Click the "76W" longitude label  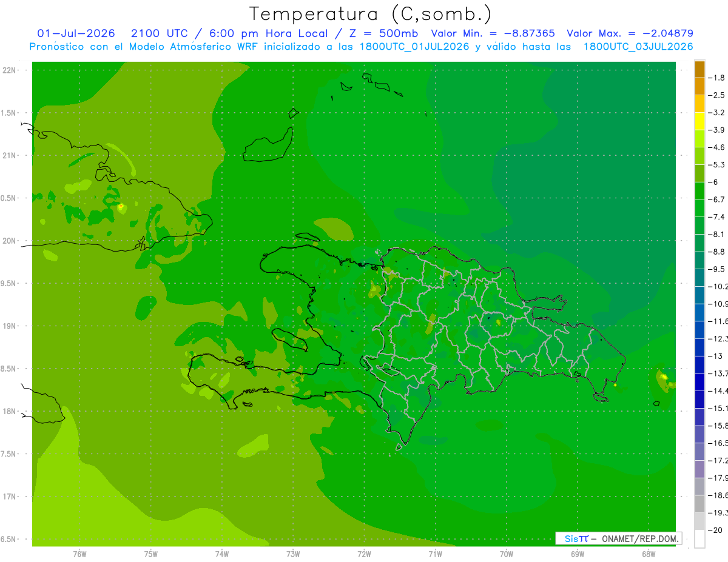(79, 554)
